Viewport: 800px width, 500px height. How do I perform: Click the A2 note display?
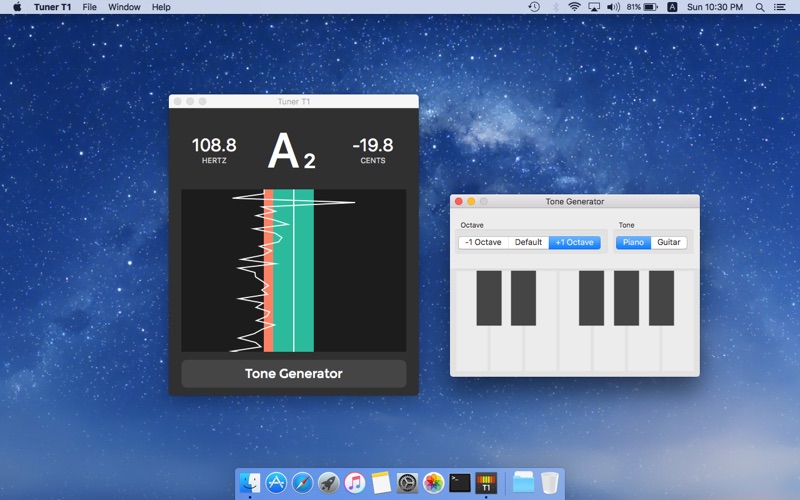click(x=292, y=151)
